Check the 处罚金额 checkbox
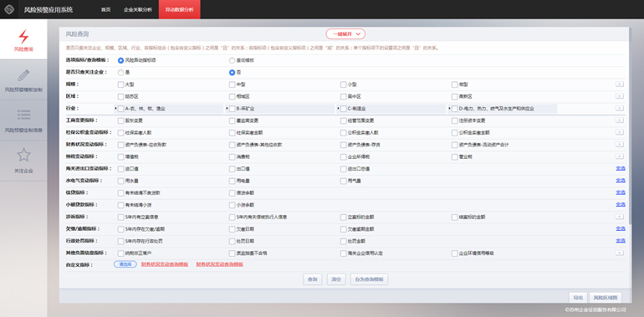644x317 pixels. 344,241
